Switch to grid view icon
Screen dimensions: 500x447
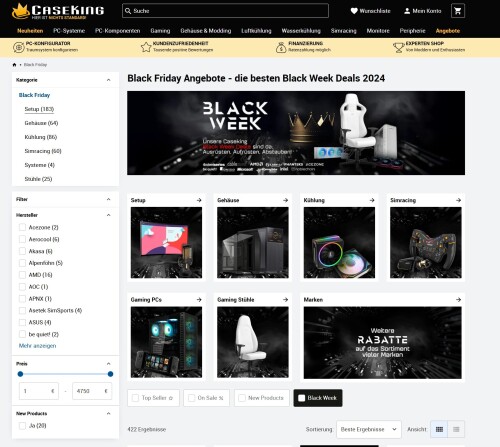click(439, 429)
